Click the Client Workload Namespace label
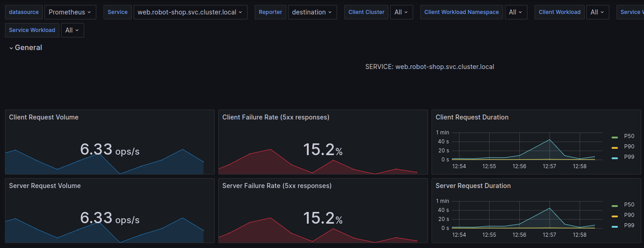Image resolution: width=644 pixels, height=248 pixels. click(x=462, y=12)
